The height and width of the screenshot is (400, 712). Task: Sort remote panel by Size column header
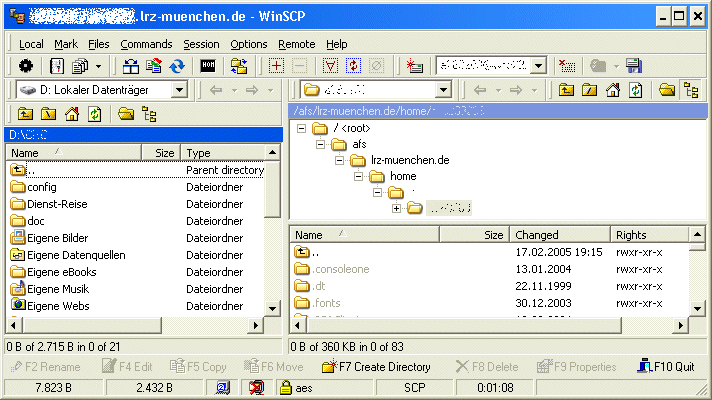pyautogui.click(x=475, y=235)
